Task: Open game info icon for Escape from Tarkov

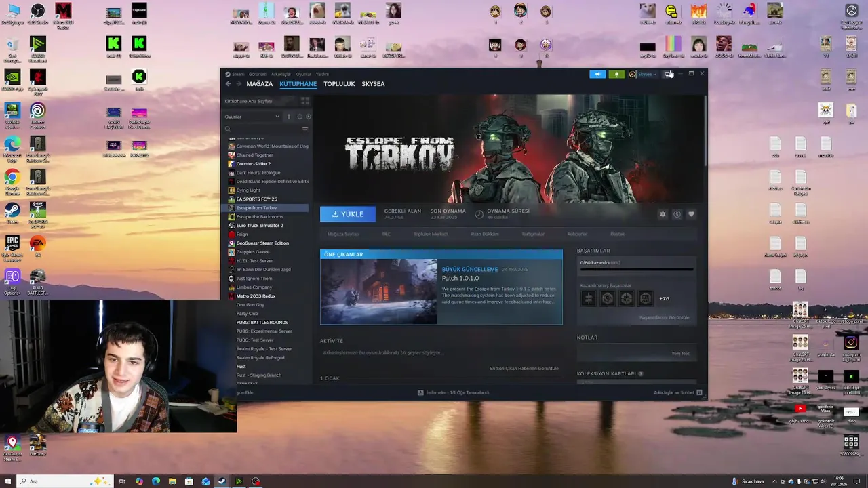Action: (677, 214)
